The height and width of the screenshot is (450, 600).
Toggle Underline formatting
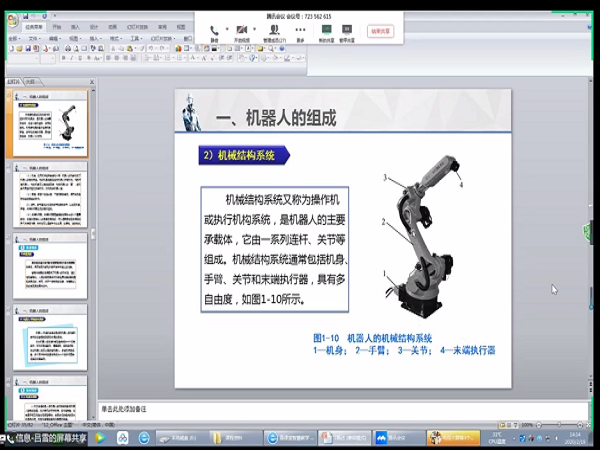(x=80, y=58)
